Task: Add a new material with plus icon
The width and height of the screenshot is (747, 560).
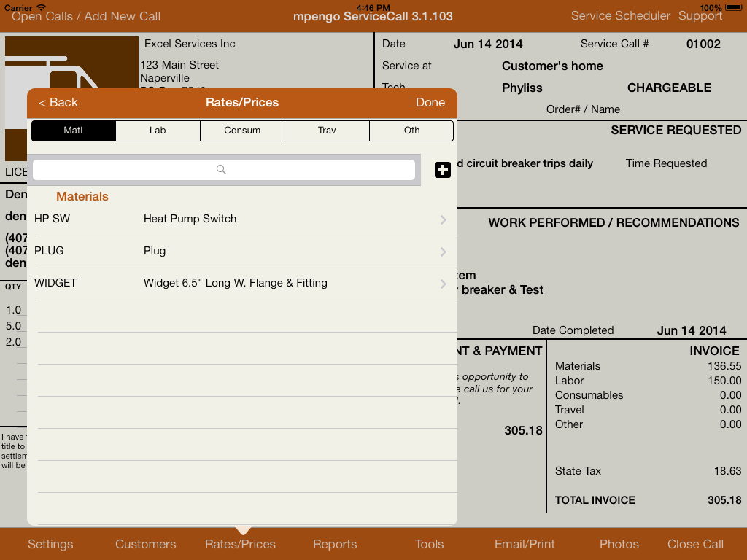Action: (x=442, y=170)
